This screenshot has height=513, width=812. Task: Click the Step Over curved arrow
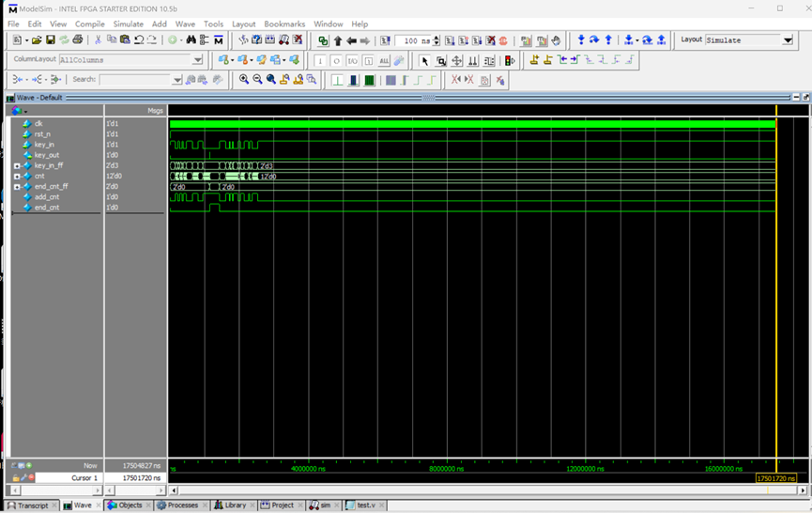pyautogui.click(x=594, y=39)
